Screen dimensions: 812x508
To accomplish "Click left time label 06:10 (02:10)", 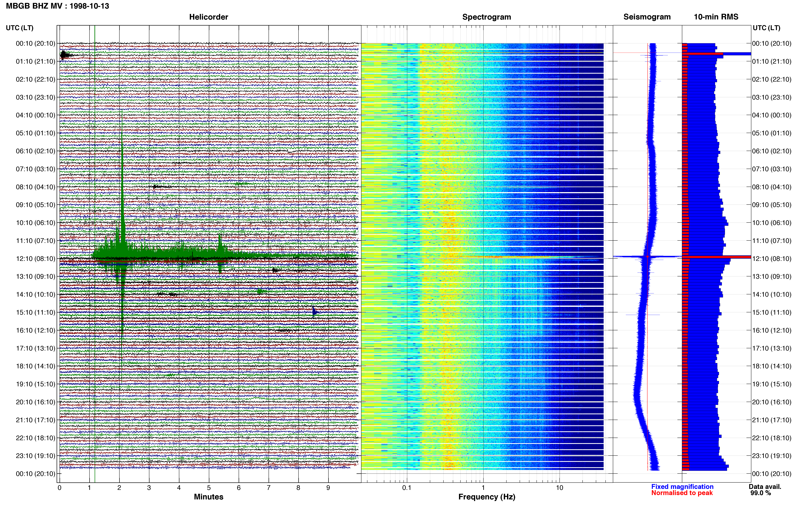I will [35, 151].
